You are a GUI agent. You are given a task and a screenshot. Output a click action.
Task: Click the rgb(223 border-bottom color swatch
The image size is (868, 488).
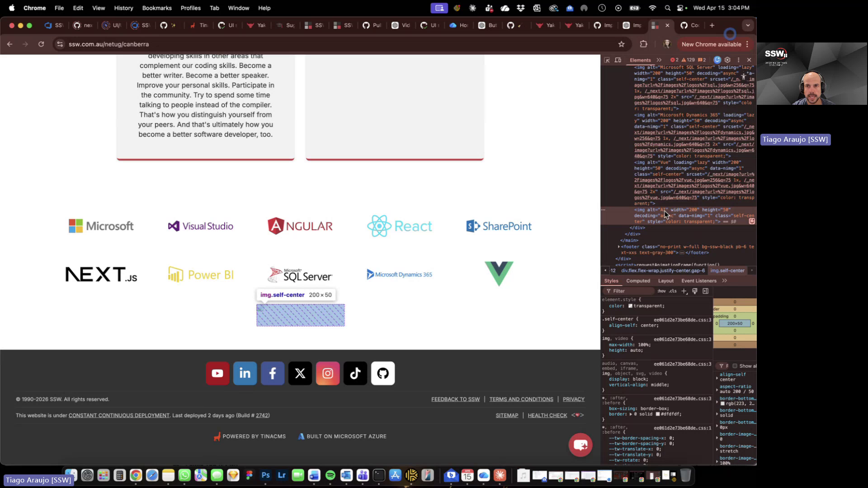(722, 404)
